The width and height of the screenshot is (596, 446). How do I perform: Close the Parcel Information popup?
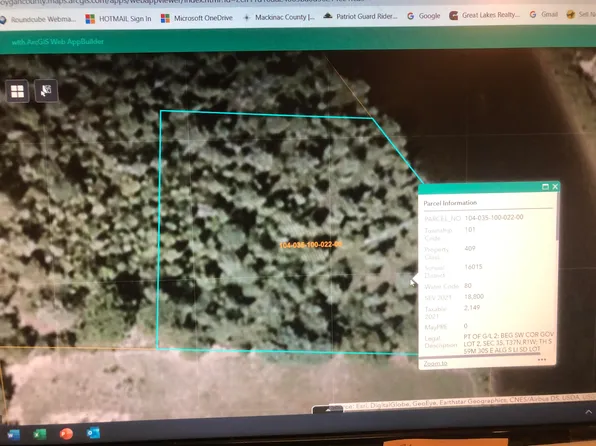(555, 186)
